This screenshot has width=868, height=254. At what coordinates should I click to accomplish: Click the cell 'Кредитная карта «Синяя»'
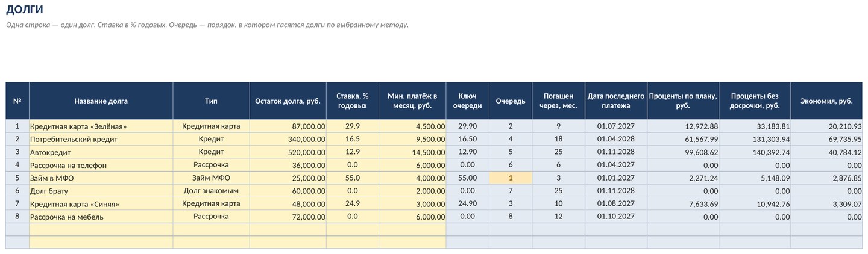click(101, 203)
